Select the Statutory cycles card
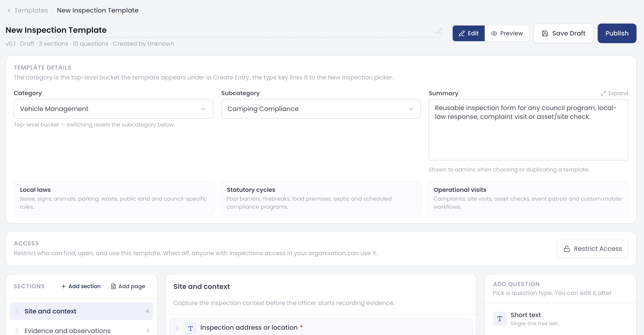 (321, 198)
